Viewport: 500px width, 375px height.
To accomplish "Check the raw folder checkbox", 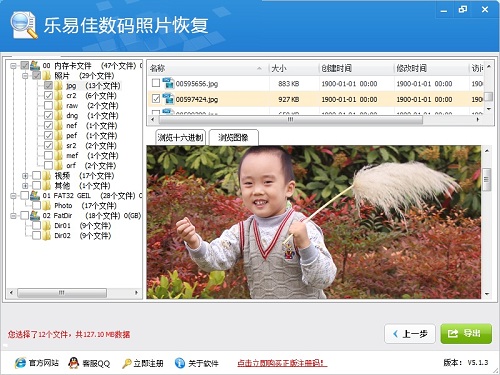I will [48, 106].
